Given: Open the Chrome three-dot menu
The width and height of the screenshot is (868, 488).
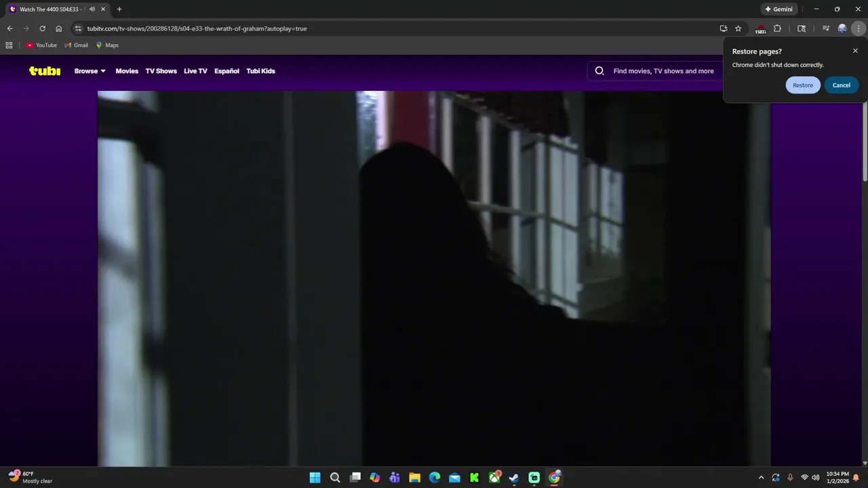Looking at the screenshot, I should [x=859, y=28].
